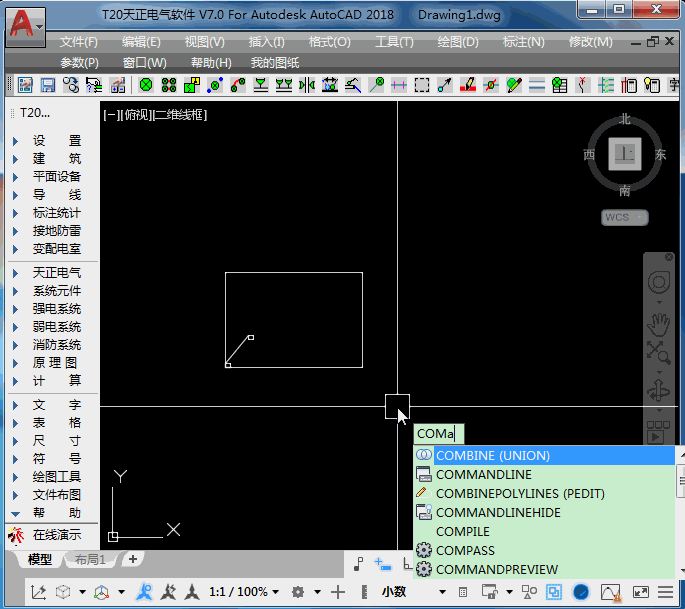Click the graphics performance icon with warning

click(x=611, y=593)
